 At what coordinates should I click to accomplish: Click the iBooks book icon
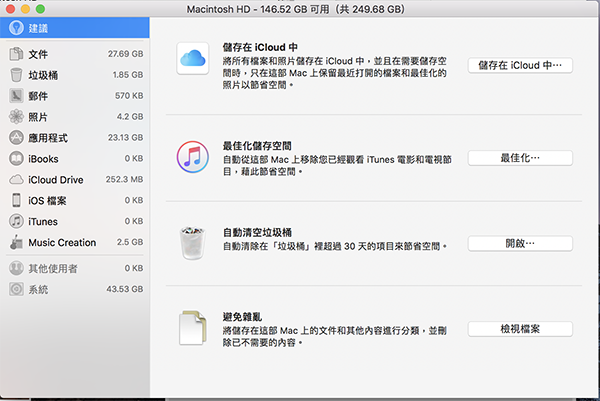16,158
